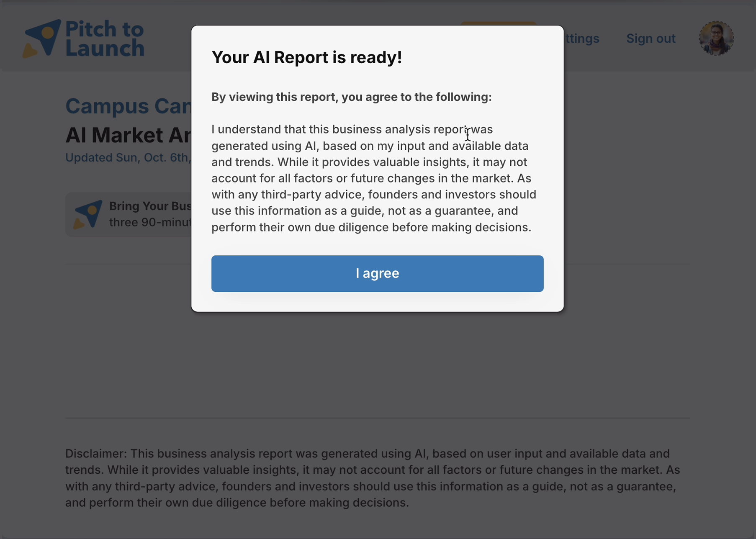Open the partially hidden Settings link
The width and height of the screenshot is (756, 539).
pyautogui.click(x=582, y=38)
